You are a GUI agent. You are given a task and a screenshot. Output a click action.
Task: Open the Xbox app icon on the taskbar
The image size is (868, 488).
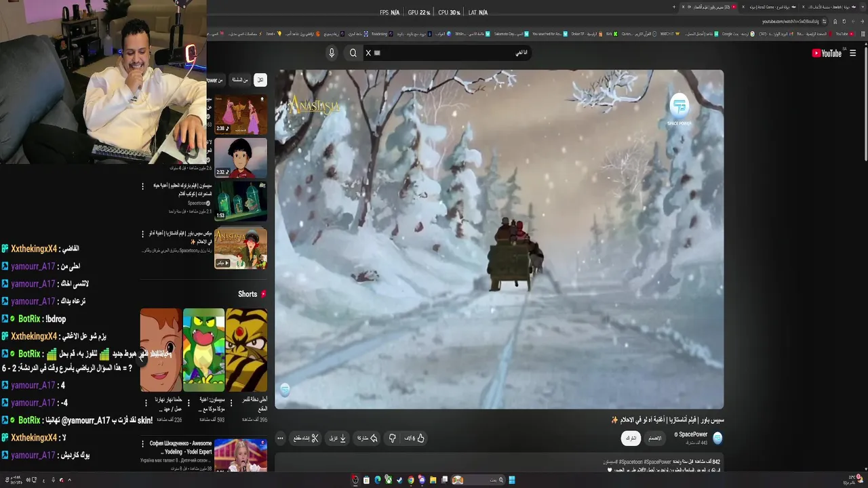pos(389,480)
